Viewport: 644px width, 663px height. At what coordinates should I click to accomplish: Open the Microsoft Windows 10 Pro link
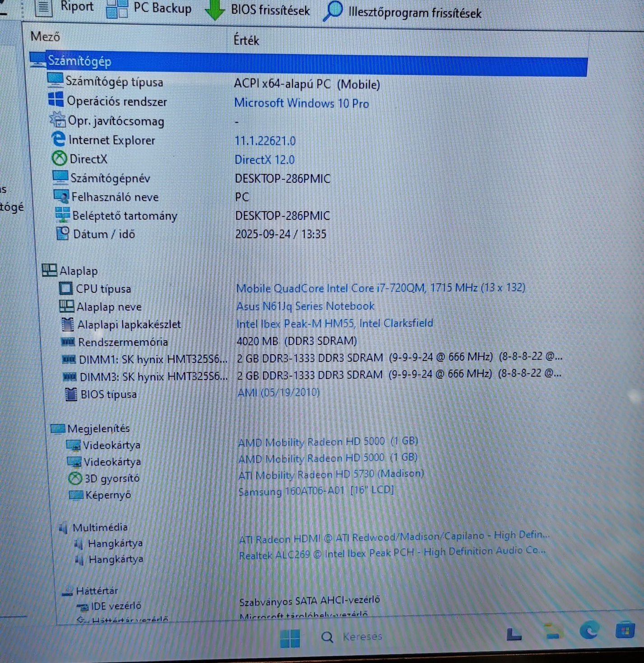pos(301,103)
